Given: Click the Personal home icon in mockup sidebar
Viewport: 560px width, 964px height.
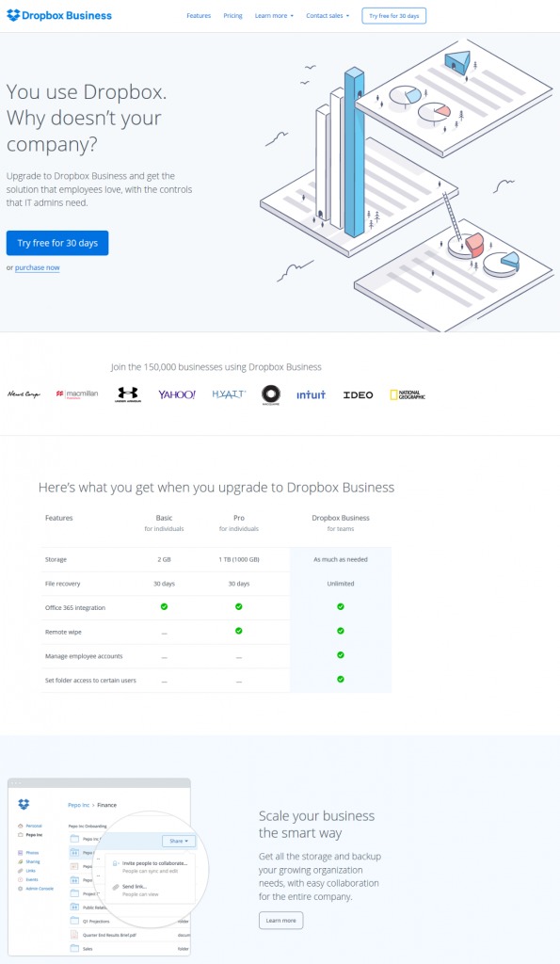Looking at the screenshot, I should pos(21,826).
